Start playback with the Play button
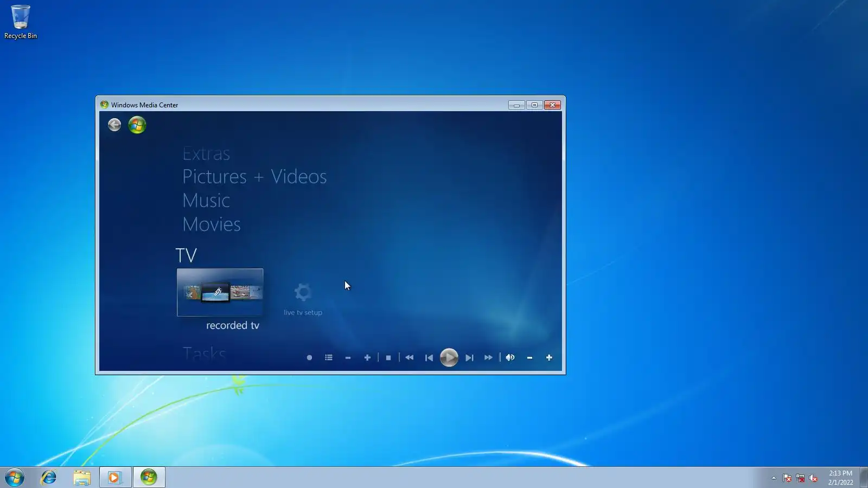 tap(449, 358)
